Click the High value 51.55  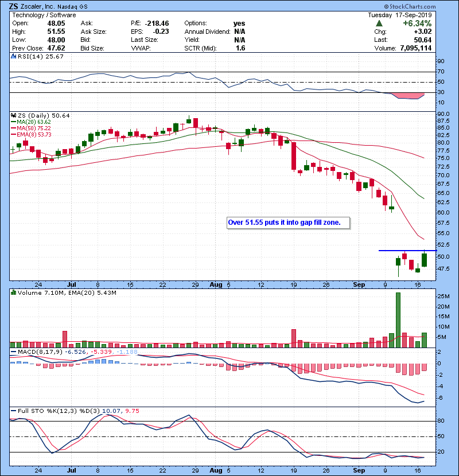click(56, 32)
